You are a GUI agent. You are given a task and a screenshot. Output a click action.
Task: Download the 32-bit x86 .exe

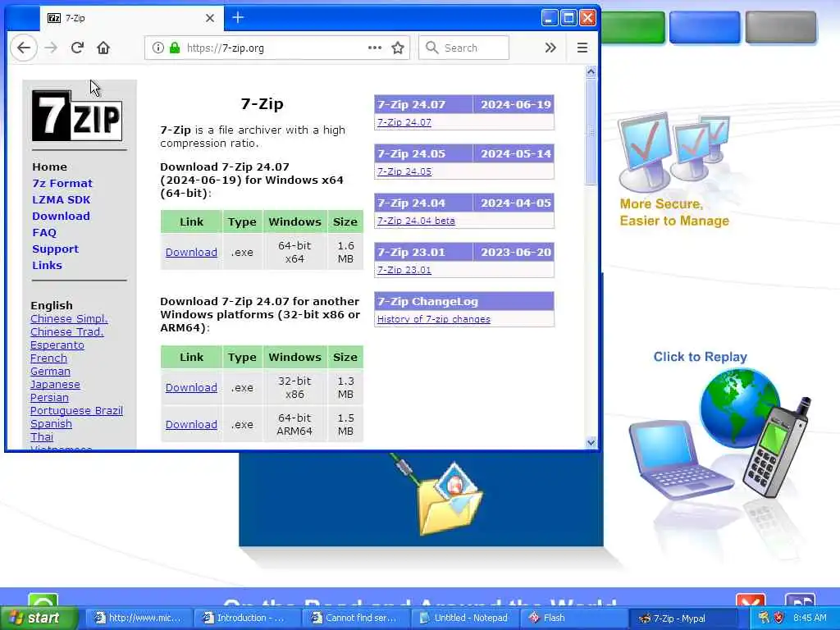coord(191,387)
